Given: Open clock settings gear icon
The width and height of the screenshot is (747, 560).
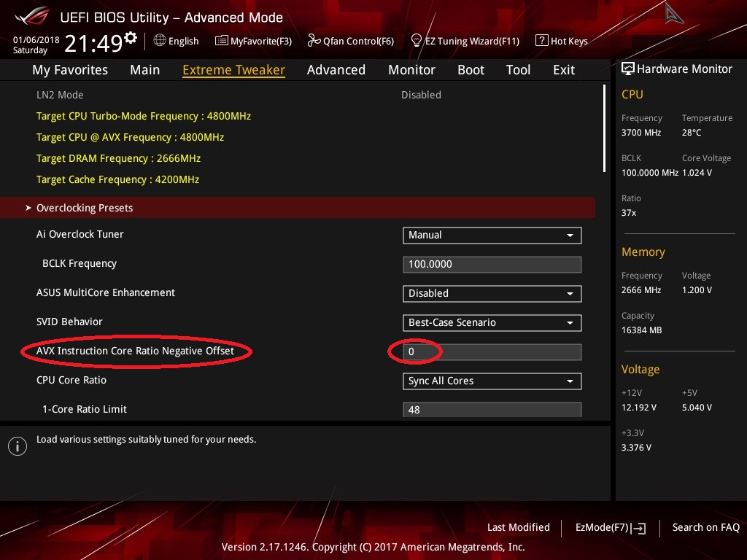Looking at the screenshot, I should pyautogui.click(x=131, y=37).
